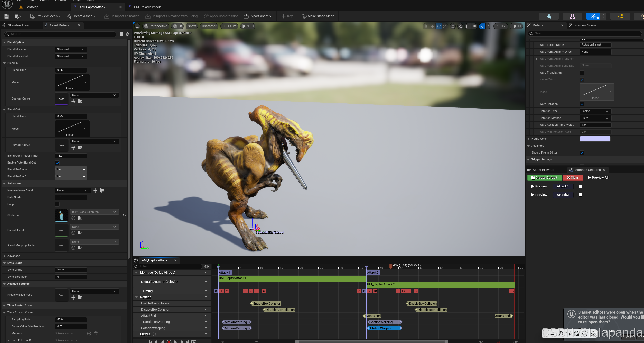
Task: Open the Skeleton editor mode icon
Action: coord(549,16)
